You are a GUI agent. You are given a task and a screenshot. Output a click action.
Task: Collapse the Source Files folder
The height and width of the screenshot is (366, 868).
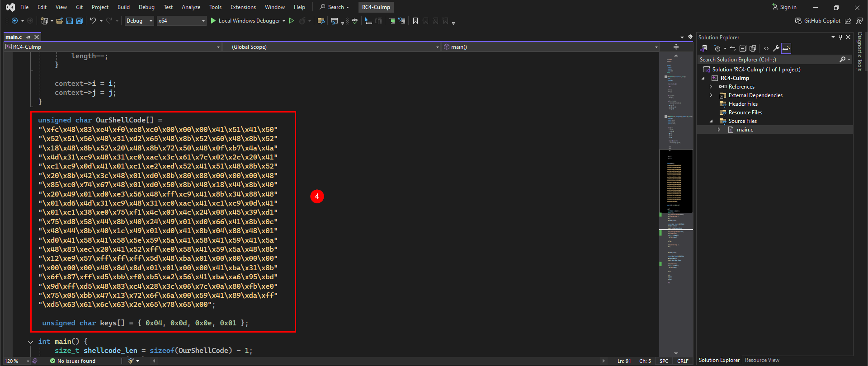click(711, 121)
